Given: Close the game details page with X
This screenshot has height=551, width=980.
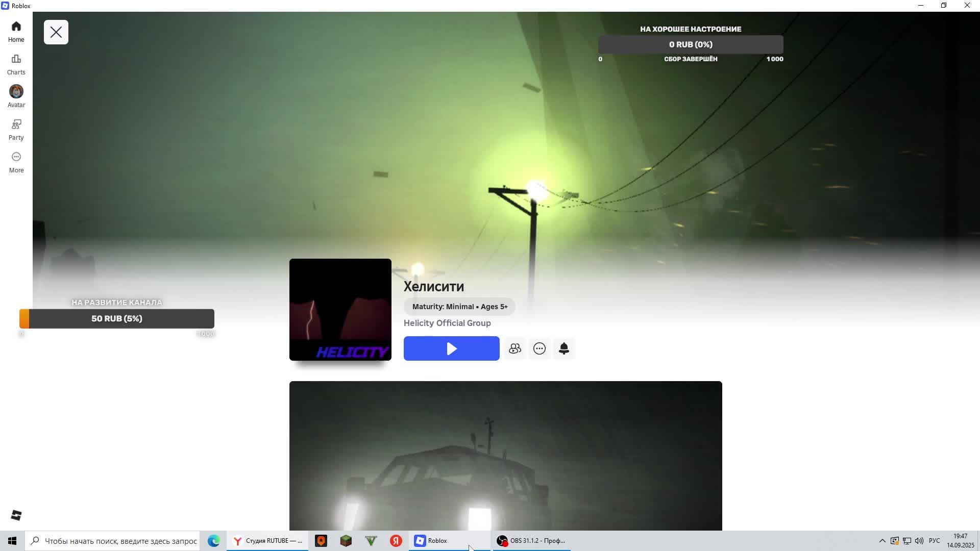Looking at the screenshot, I should 56,32.
